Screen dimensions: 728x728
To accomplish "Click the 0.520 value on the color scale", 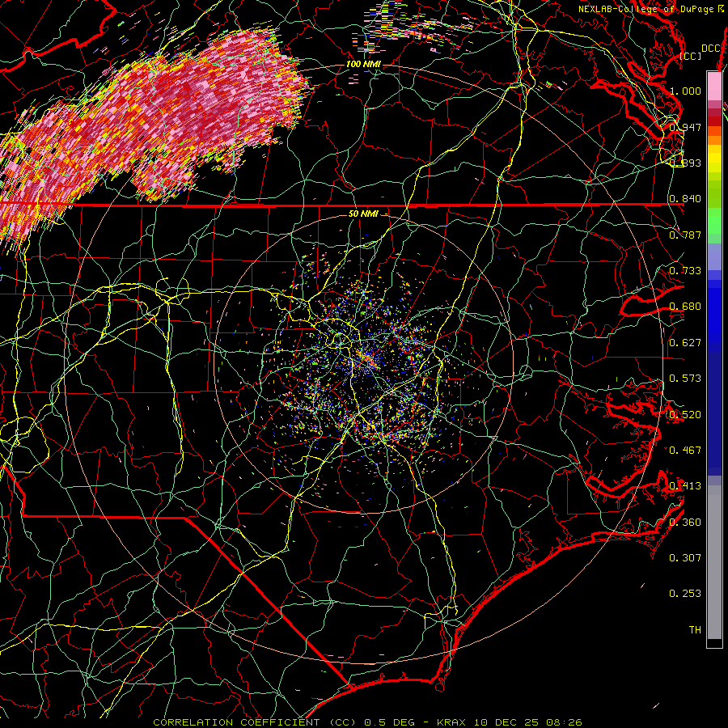I will click(x=685, y=415).
